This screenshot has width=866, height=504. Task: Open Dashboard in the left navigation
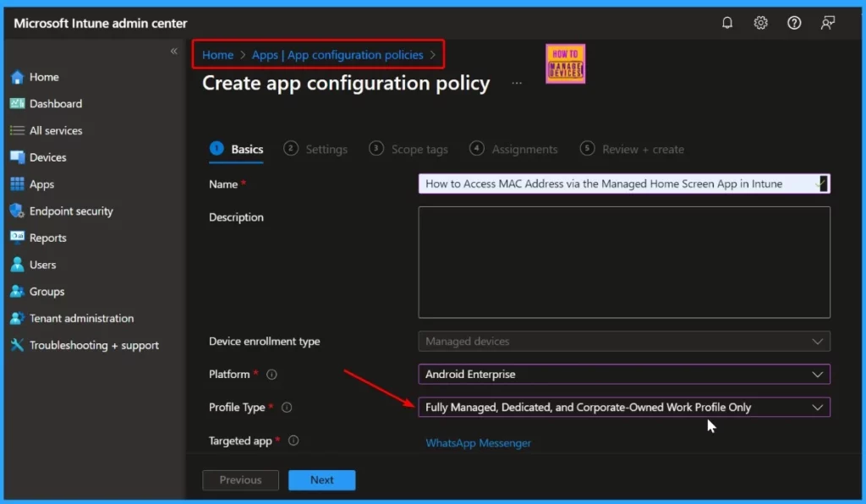point(56,103)
